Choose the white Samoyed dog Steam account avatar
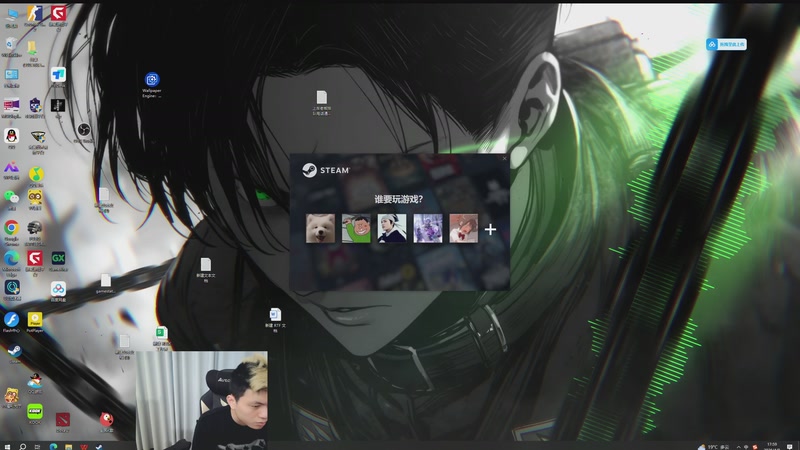This screenshot has height=450, width=800. [x=320, y=228]
